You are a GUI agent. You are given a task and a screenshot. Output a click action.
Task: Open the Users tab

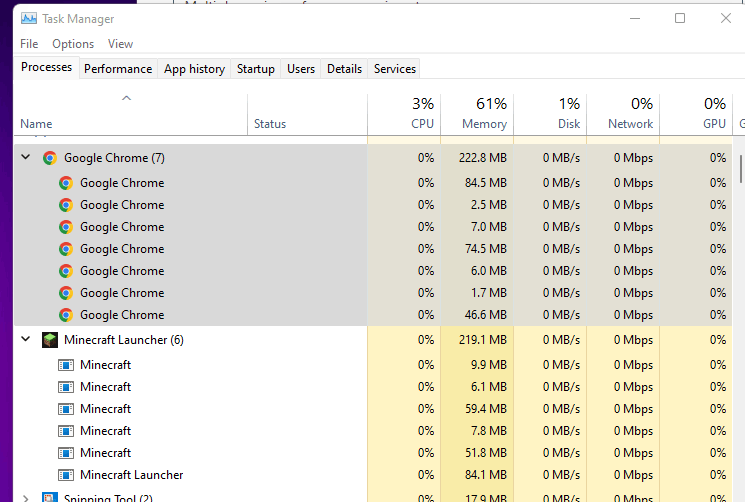301,69
